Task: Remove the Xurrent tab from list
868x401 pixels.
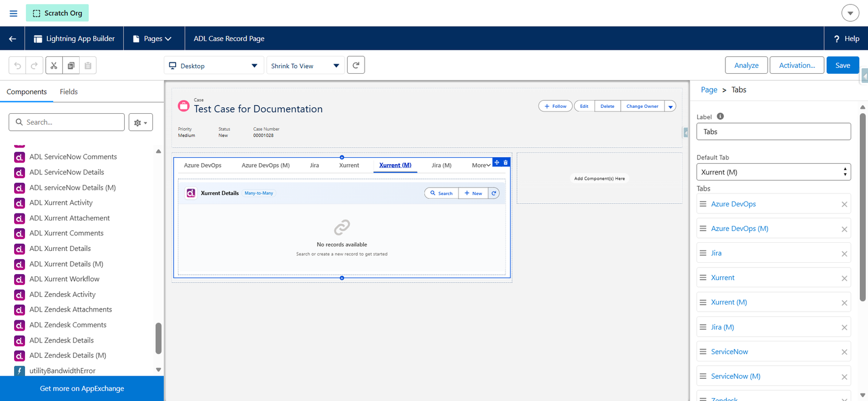Action: pyautogui.click(x=844, y=279)
